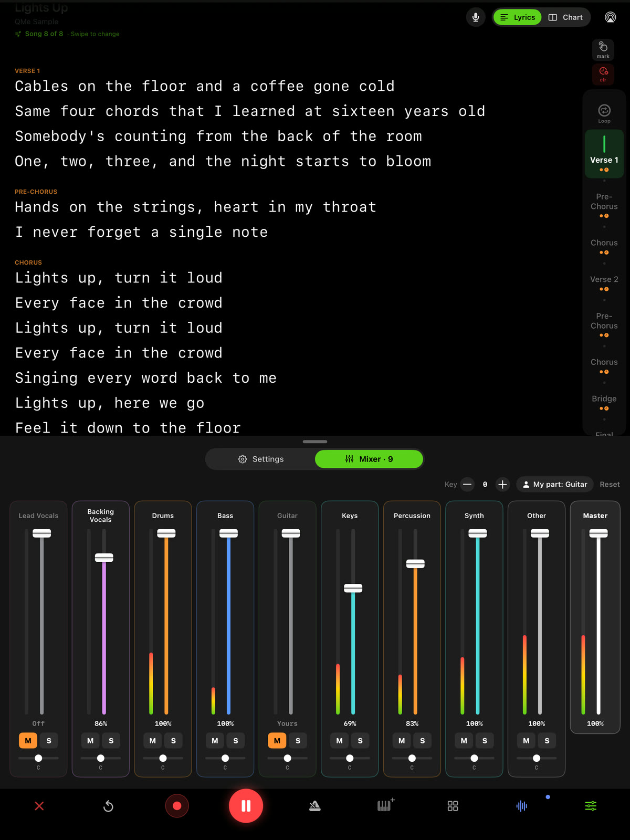630x840 pixels.
Task: Jump to the Verse 1 section
Action: [604, 153]
